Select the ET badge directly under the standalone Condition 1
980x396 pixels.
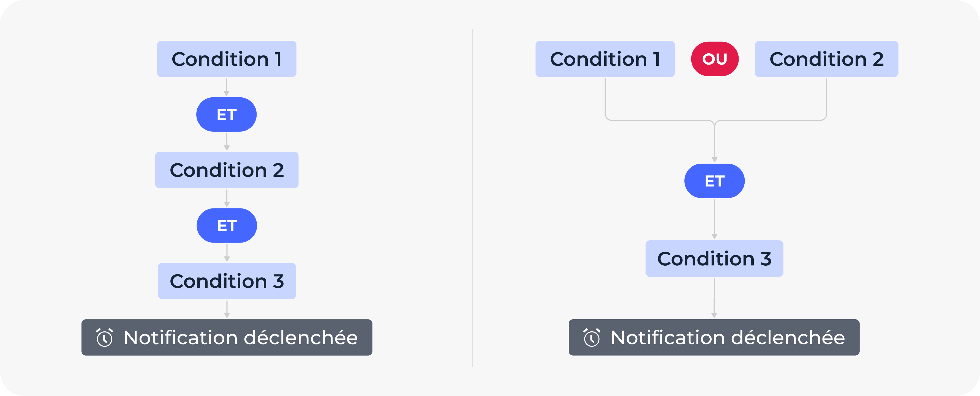point(226,114)
